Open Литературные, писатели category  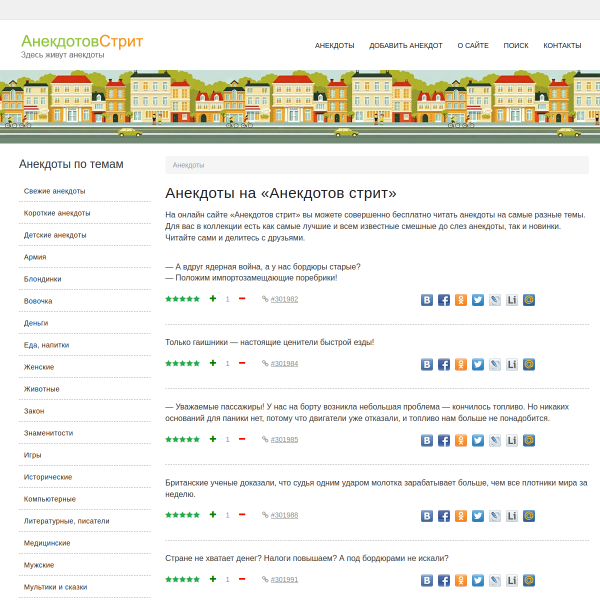point(67,521)
